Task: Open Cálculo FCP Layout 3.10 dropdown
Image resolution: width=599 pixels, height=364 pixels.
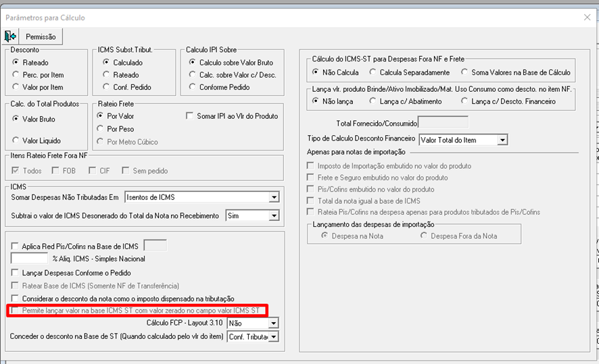Action: pyautogui.click(x=274, y=323)
